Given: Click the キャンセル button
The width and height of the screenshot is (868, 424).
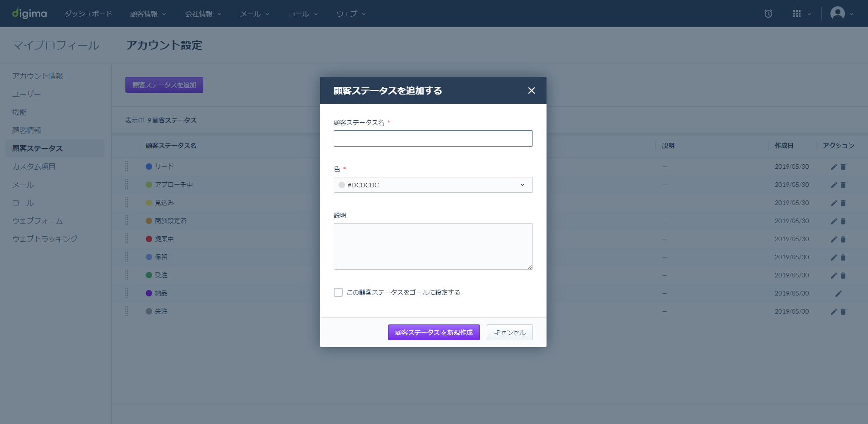Looking at the screenshot, I should (x=509, y=332).
